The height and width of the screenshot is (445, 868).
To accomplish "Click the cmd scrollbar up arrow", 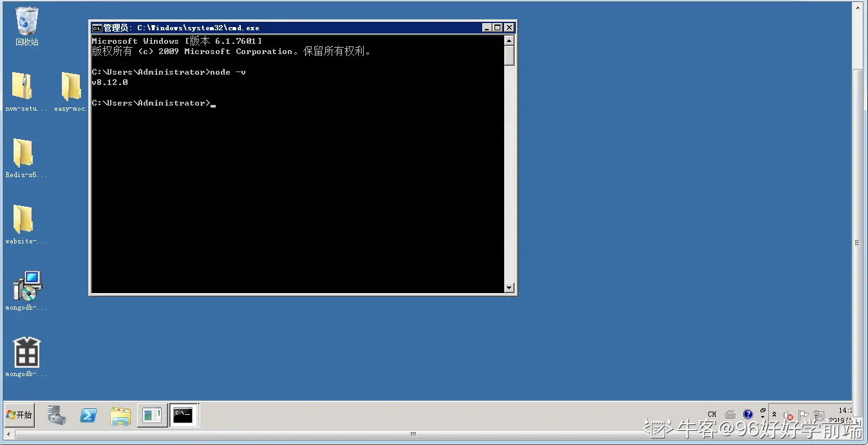I will (509, 40).
